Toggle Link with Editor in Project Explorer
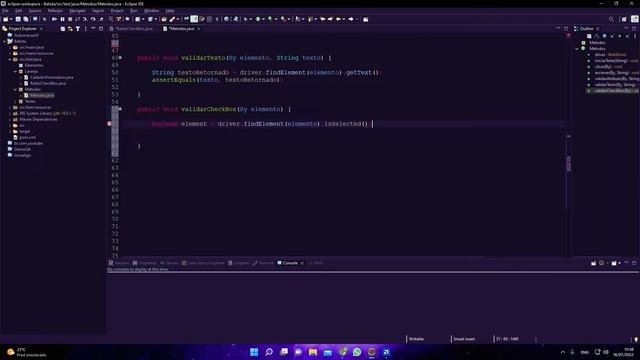Image resolution: width=640 pixels, height=360 pixels. pyautogui.click(x=70, y=29)
